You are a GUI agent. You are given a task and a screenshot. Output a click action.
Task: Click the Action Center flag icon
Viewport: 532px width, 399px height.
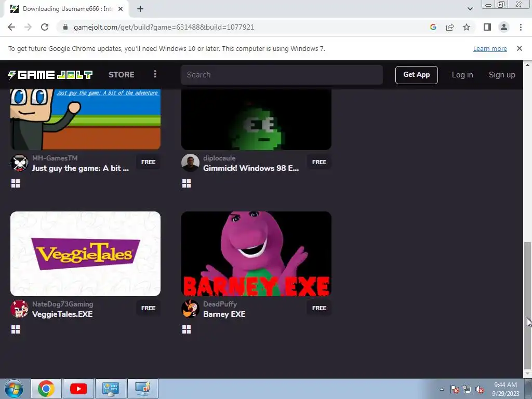point(455,389)
